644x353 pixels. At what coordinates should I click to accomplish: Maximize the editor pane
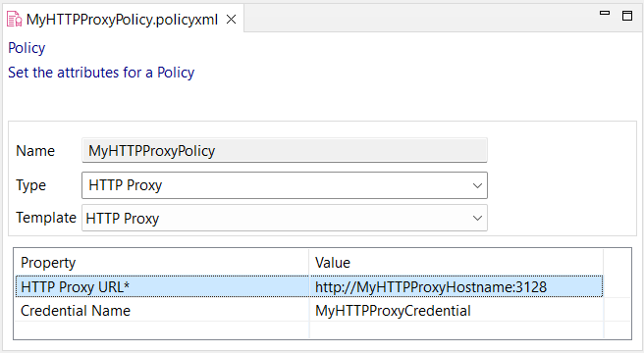(627, 16)
